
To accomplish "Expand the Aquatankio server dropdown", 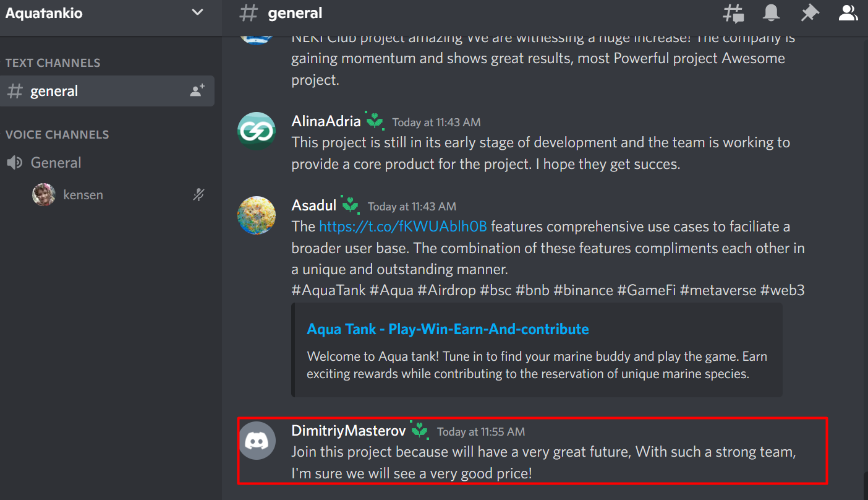I will coord(197,12).
